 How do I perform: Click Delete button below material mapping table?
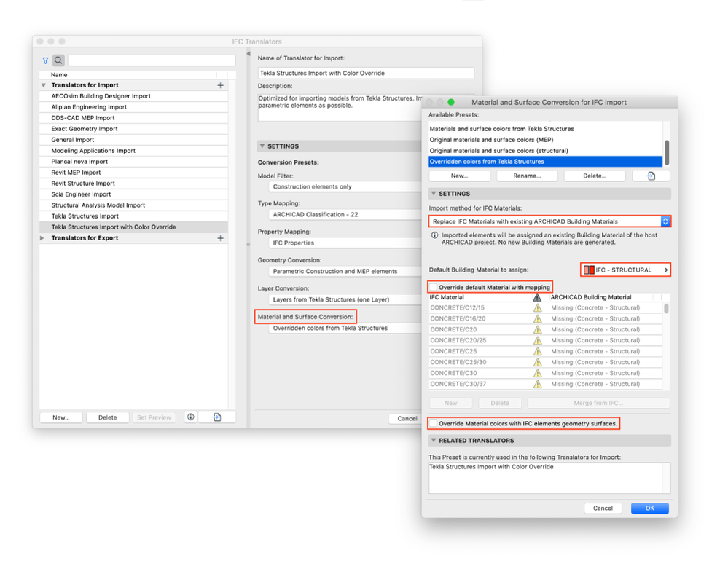tap(500, 403)
